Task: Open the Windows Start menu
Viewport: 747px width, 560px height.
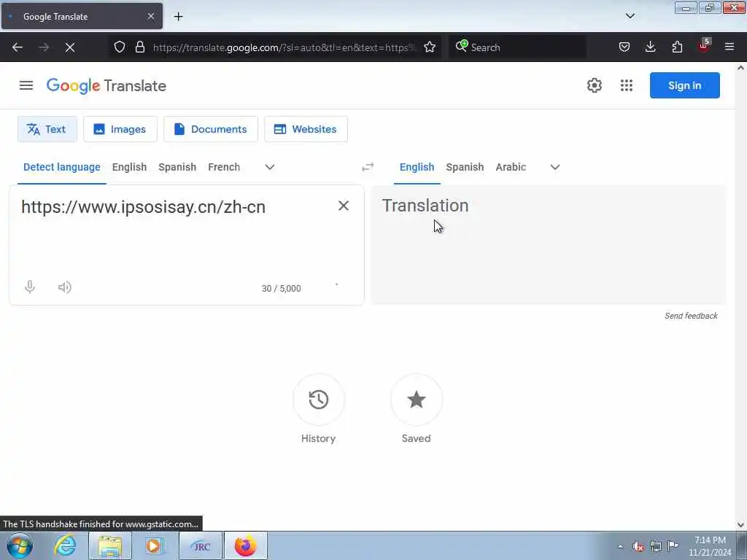Action: [20, 545]
